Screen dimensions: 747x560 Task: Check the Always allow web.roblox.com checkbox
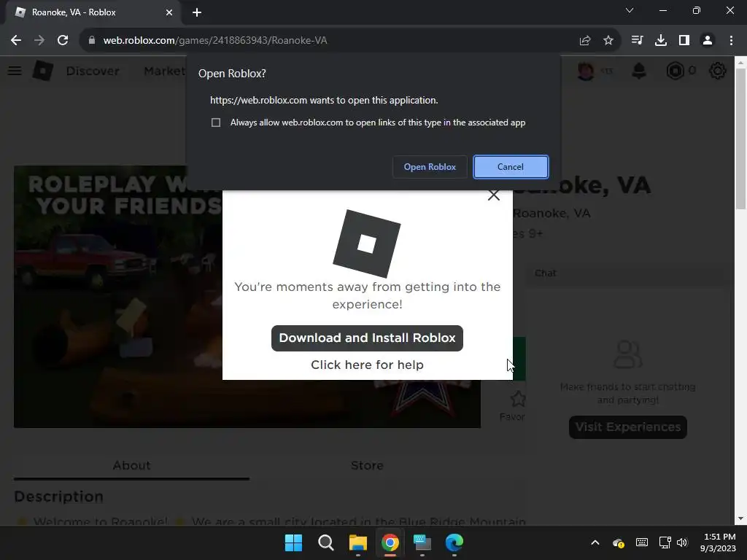point(216,122)
